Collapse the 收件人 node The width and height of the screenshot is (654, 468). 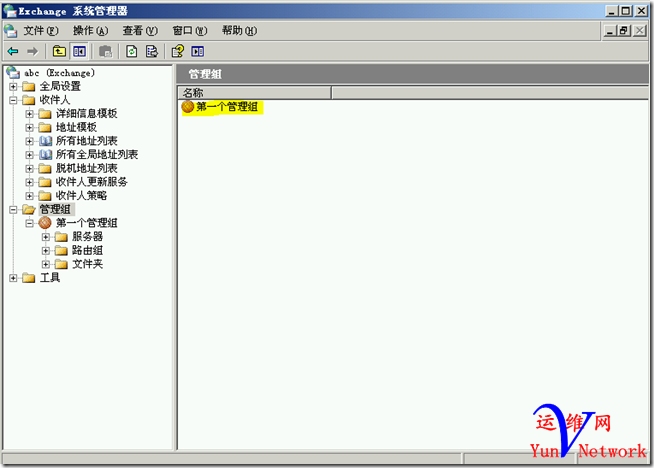coord(13,100)
